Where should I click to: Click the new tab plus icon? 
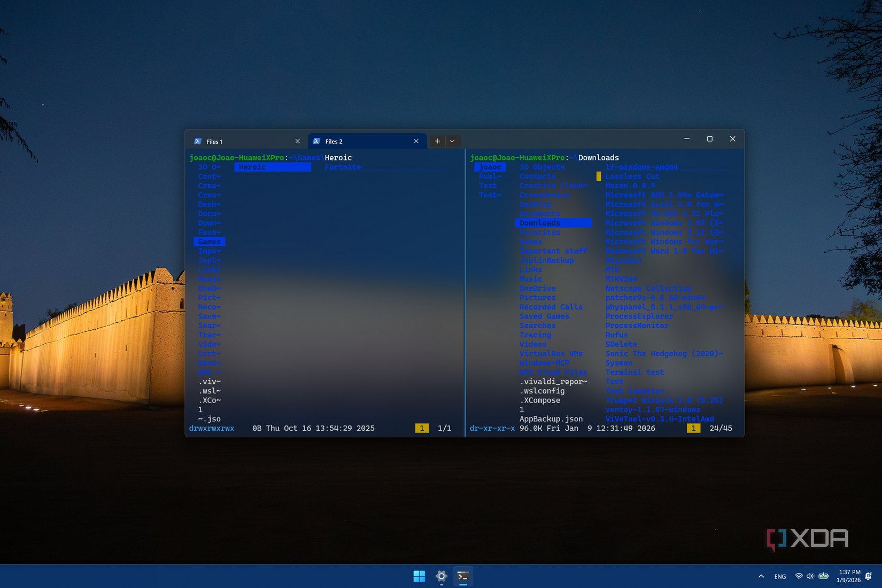437,141
